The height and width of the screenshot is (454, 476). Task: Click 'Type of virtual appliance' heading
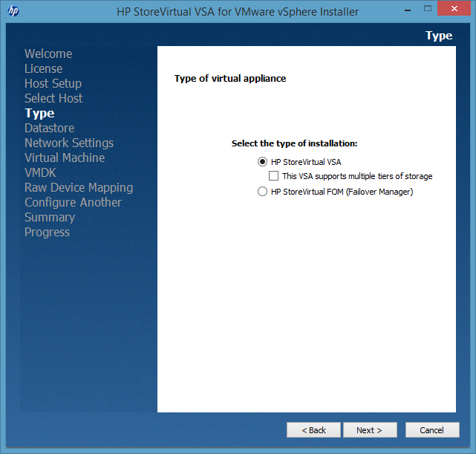click(x=230, y=79)
